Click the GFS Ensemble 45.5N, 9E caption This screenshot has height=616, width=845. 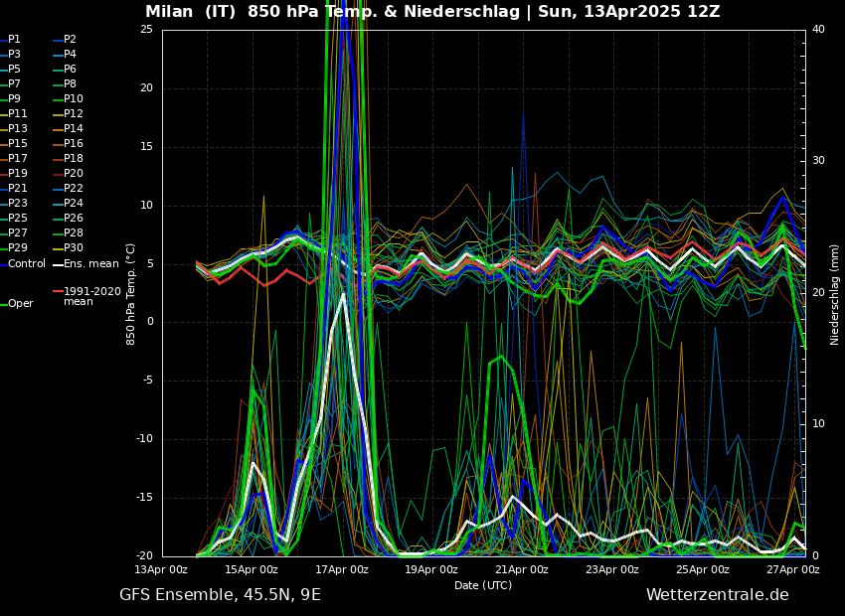(220, 595)
